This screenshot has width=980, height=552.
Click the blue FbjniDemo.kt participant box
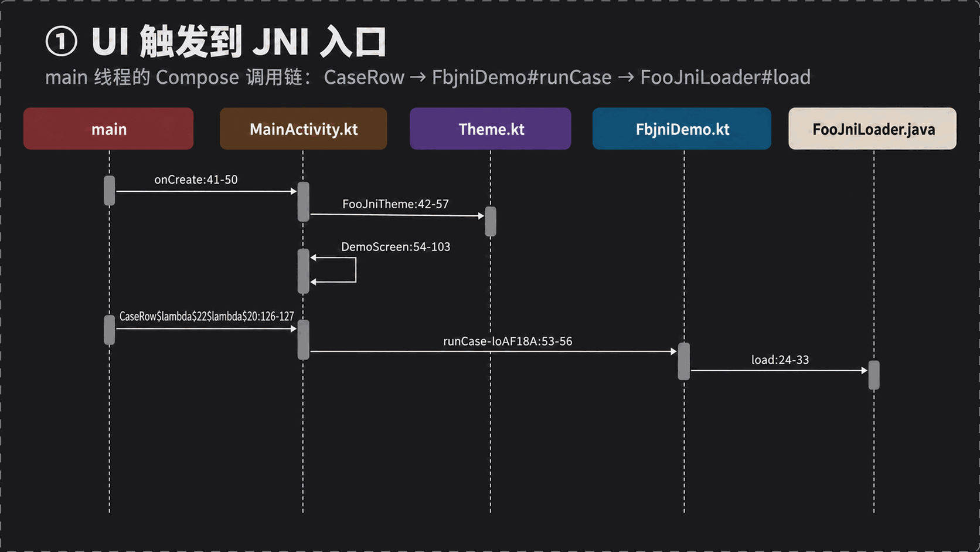pyautogui.click(x=682, y=128)
